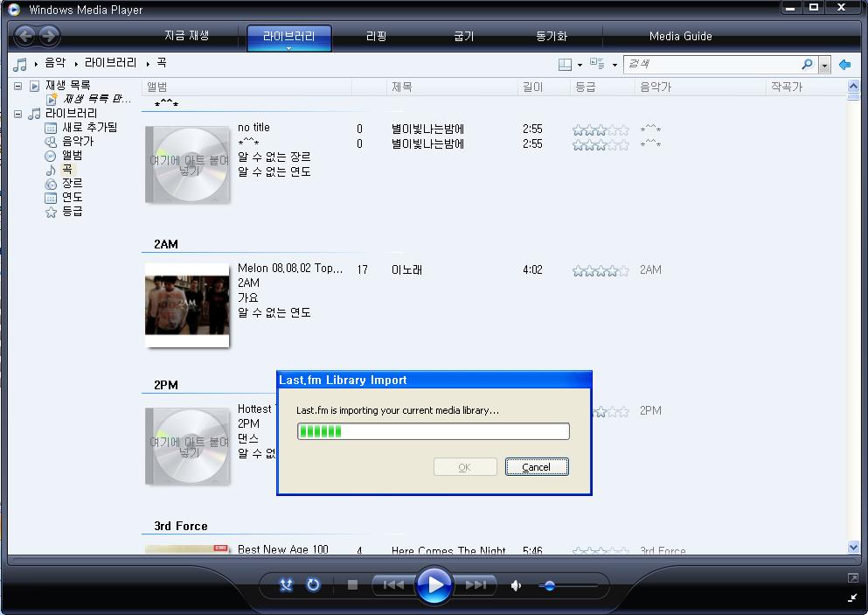Open the layout options icon beside search

click(565, 64)
